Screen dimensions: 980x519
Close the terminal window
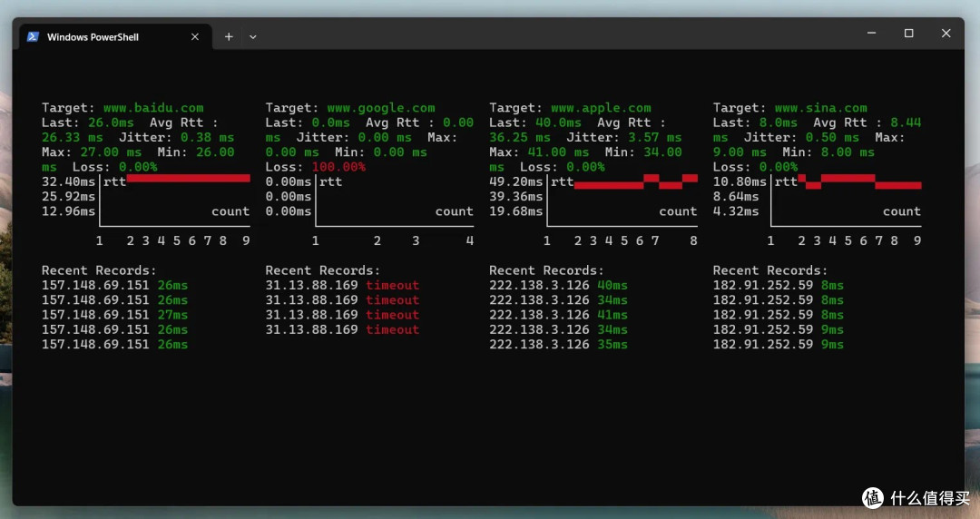[x=946, y=34]
